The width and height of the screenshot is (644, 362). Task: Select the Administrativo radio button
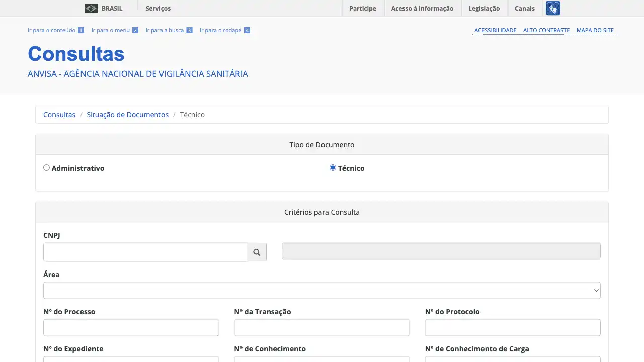click(x=47, y=168)
